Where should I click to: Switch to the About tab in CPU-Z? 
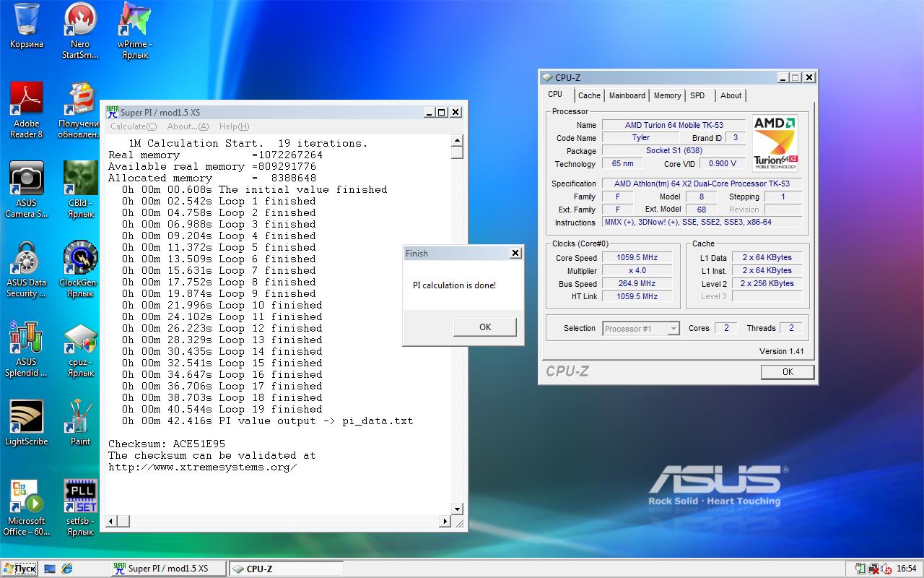point(731,95)
